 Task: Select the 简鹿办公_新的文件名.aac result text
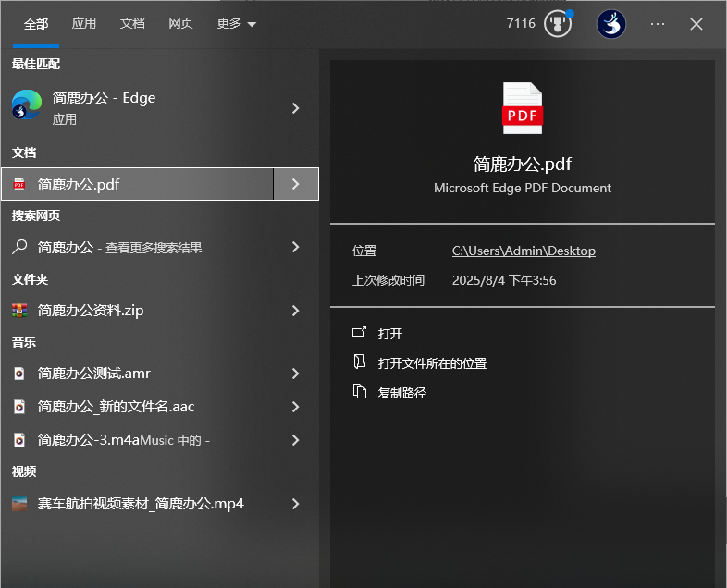click(x=116, y=407)
